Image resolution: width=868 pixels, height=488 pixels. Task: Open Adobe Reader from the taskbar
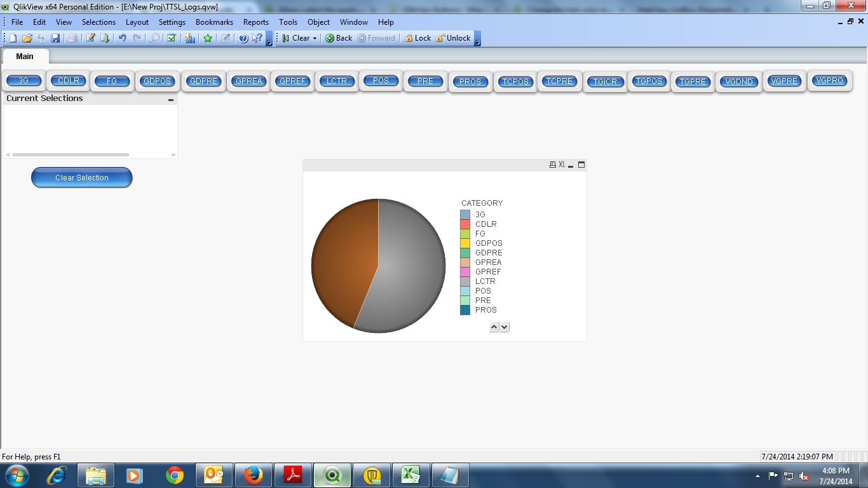click(293, 475)
